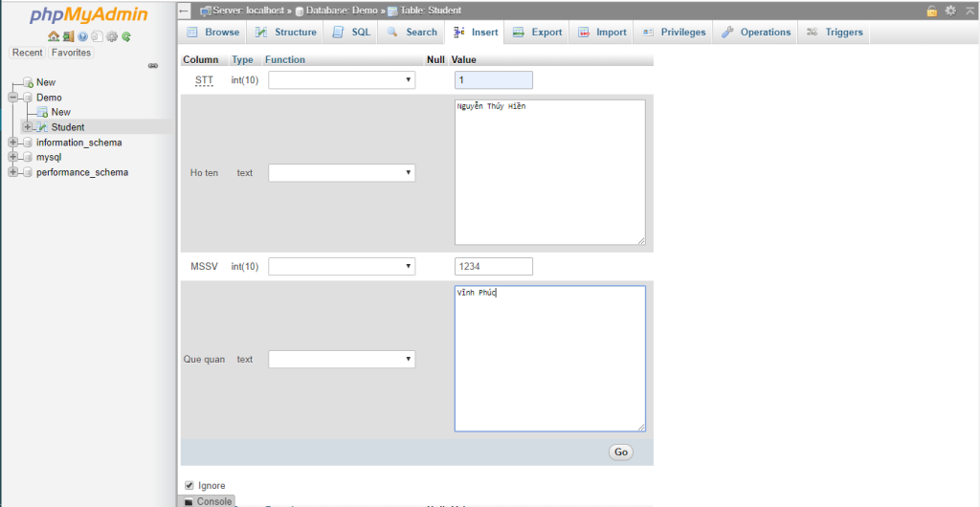This screenshot has width=980, height=507.
Task: Click New table label under Demo
Action: click(60, 112)
